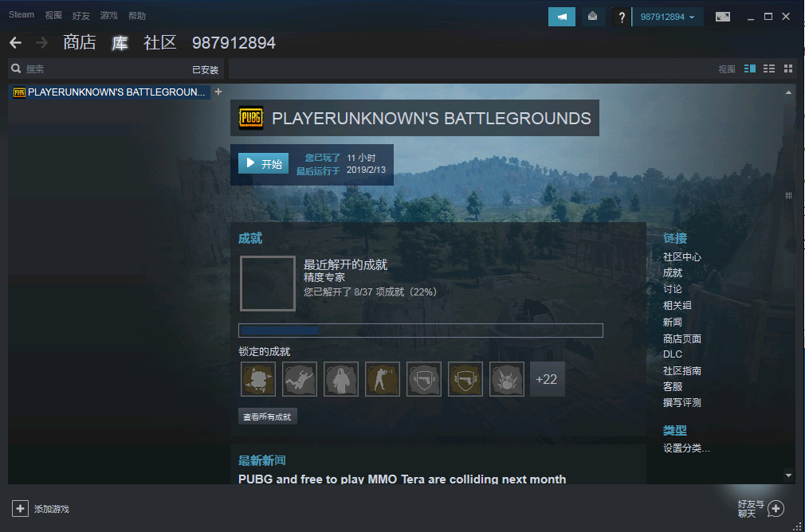The height and width of the screenshot is (532, 805).
Task: Open the 商店页面 link
Action: click(x=681, y=338)
